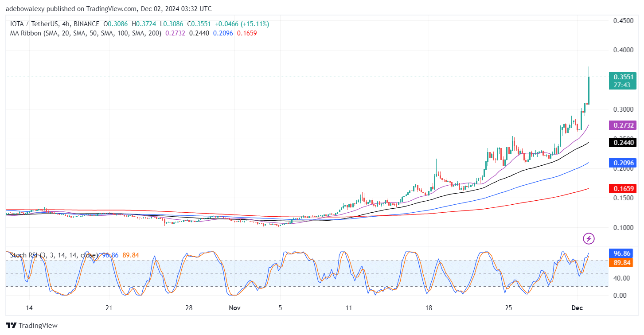Click the 0.4000 price axis label
Image resolution: width=644 pixels, height=335 pixels.
[x=624, y=50]
